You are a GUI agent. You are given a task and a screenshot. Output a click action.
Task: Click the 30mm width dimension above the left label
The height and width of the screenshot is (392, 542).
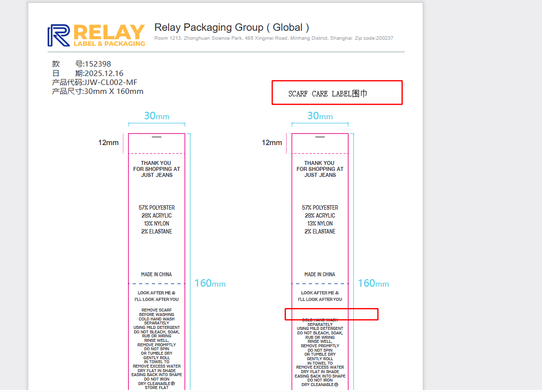click(x=157, y=116)
